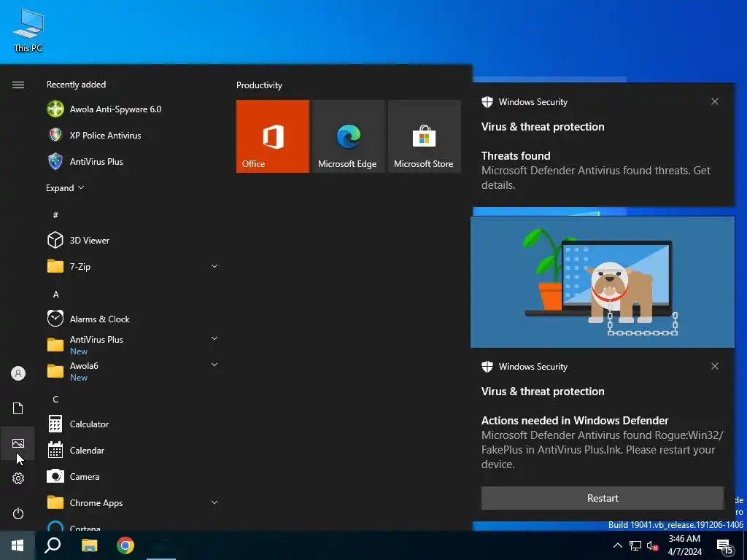This screenshot has width=747, height=560.
Task: Expand the AntiVirus Plus folder chevron
Action: [x=214, y=338]
